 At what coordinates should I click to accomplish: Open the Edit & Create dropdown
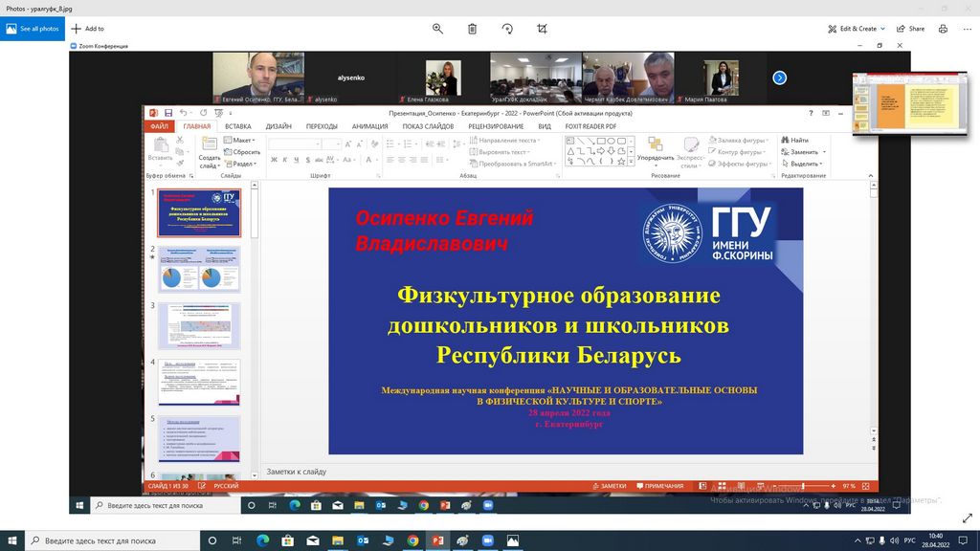[857, 29]
